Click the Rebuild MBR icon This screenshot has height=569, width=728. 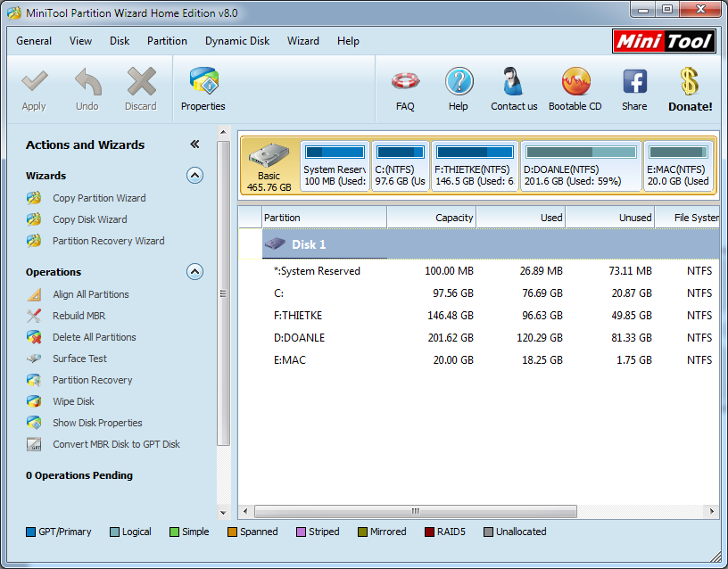34,316
